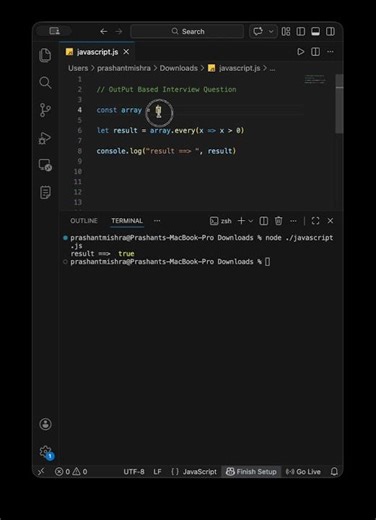Click the comment text on line 2
Viewport: 376px width, 520px height.
166,90
